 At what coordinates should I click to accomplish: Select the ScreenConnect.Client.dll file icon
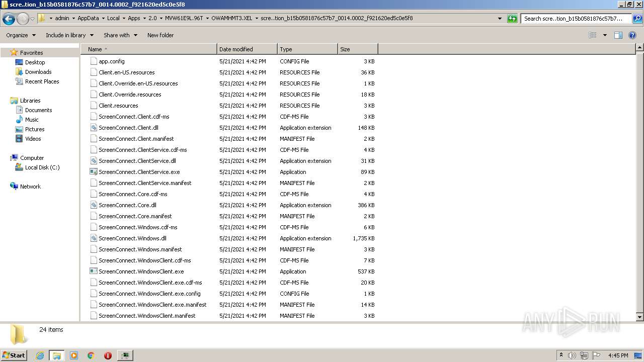93,128
